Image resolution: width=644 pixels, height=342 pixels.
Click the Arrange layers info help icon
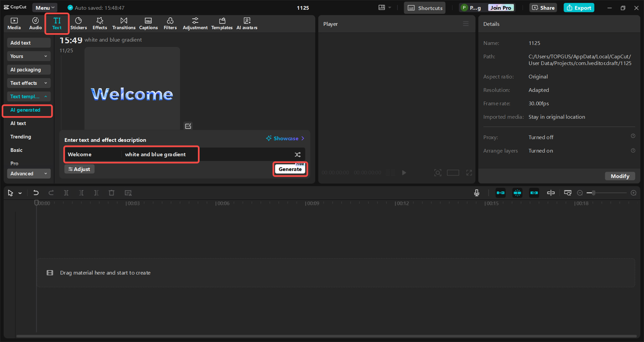coord(633,150)
